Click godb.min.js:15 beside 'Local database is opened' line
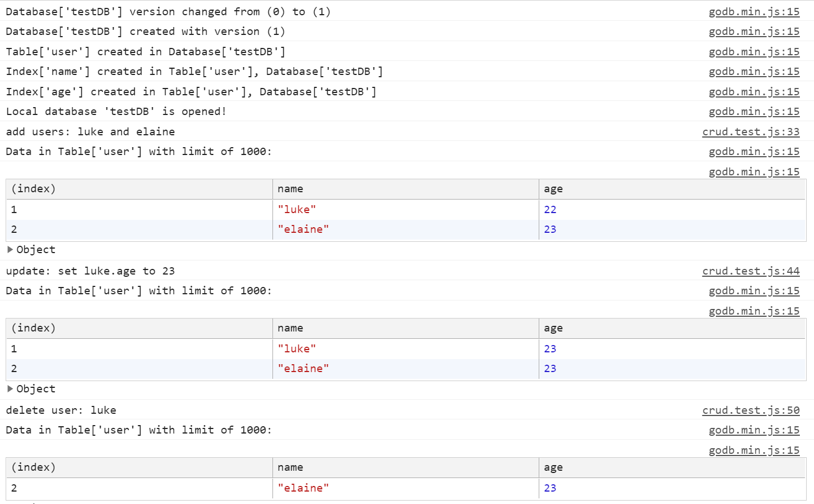Viewport: 814px width, 504px height. point(754,111)
